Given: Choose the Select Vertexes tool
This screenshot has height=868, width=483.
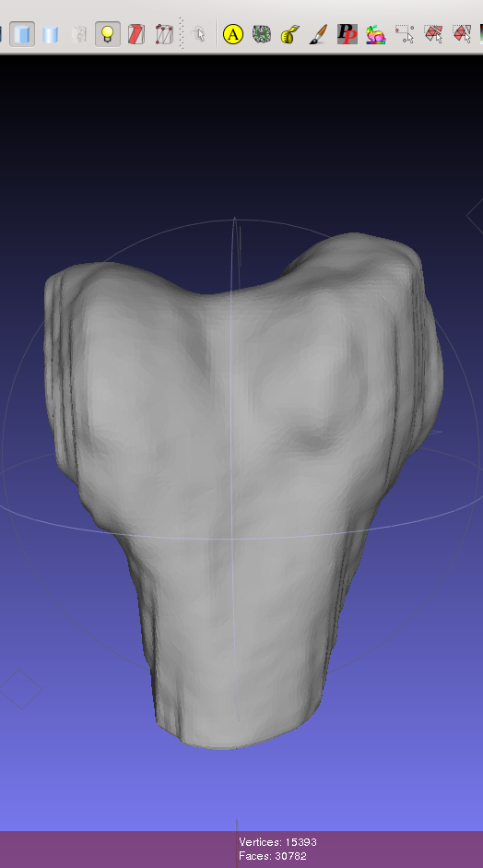Looking at the screenshot, I should [405, 34].
